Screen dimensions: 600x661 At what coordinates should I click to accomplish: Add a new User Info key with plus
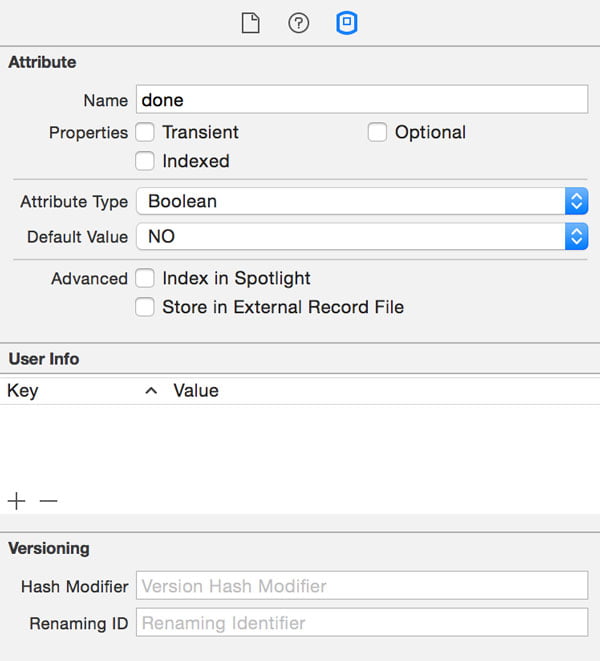pyautogui.click(x=17, y=501)
